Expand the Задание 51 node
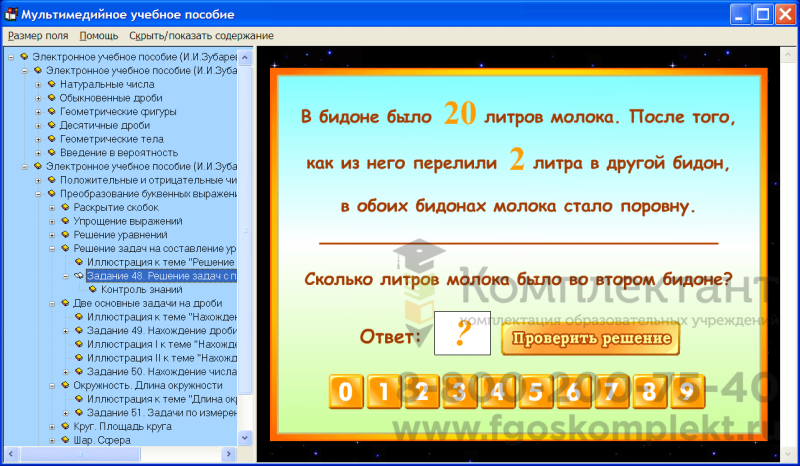800x466 pixels. (x=66, y=413)
